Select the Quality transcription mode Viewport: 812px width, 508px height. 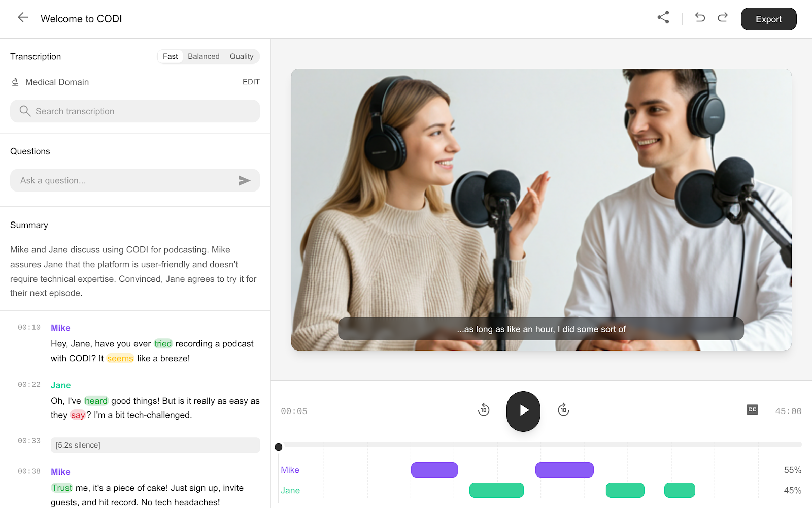pyautogui.click(x=242, y=56)
